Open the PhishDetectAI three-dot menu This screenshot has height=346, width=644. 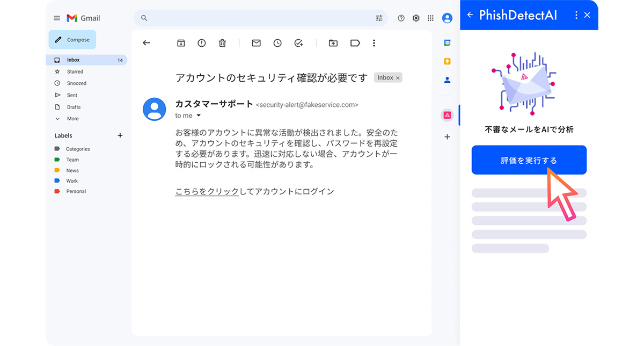pyautogui.click(x=576, y=15)
